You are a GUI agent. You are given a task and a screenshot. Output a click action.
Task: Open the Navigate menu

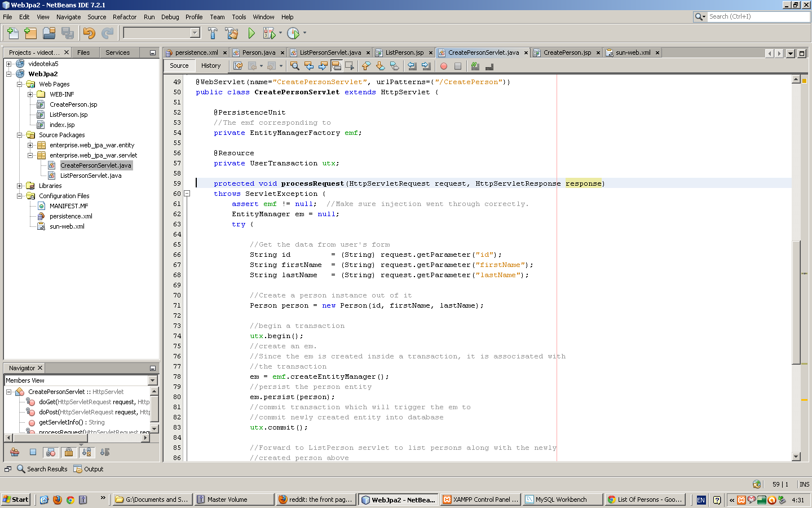[x=69, y=17]
